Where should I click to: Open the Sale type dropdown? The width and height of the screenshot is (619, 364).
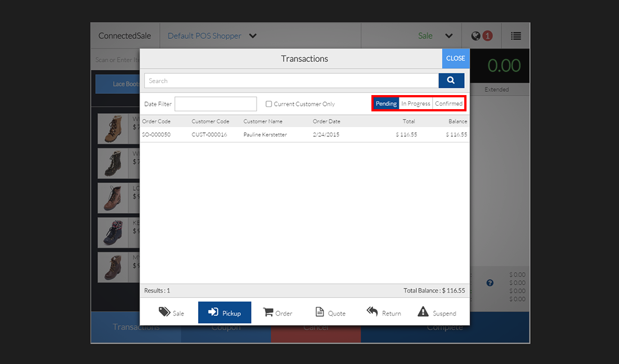point(448,36)
